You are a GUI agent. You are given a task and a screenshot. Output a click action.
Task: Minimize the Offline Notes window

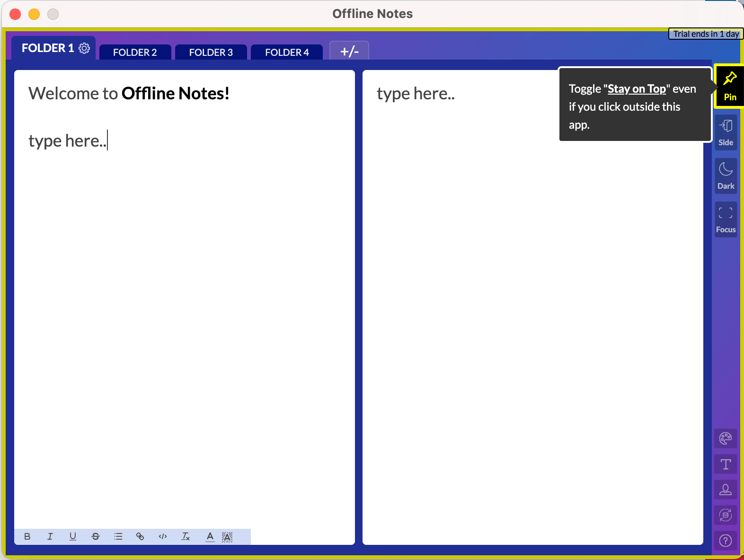click(x=34, y=14)
